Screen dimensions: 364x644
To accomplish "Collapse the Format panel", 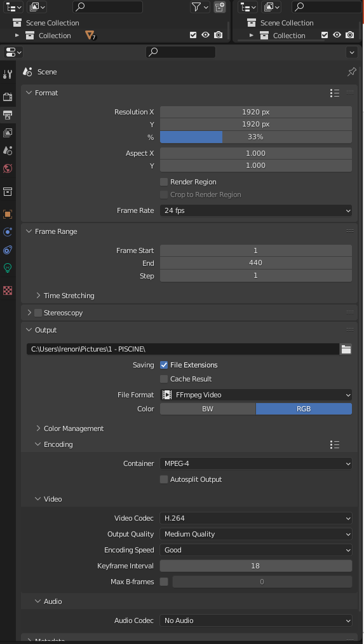I will [29, 93].
